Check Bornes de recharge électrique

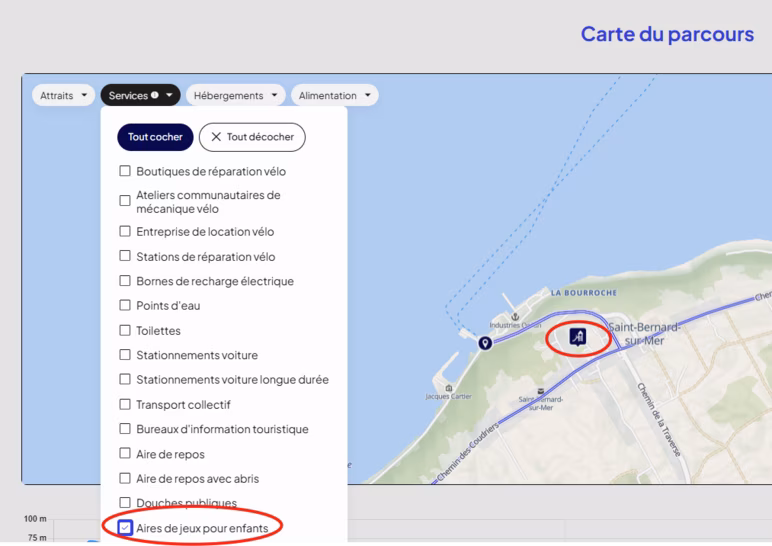click(125, 281)
